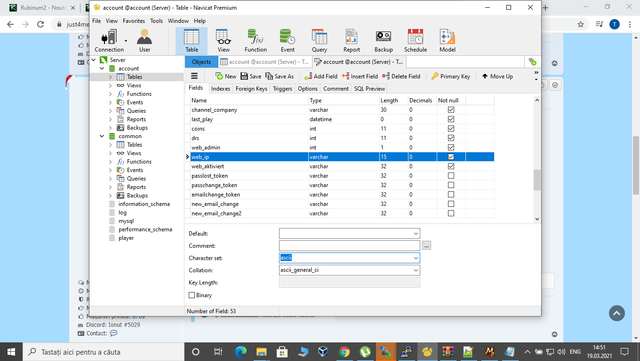Image resolution: width=640 pixels, height=361 pixels.
Task: Select the Table toolbar icon
Action: tap(191, 41)
